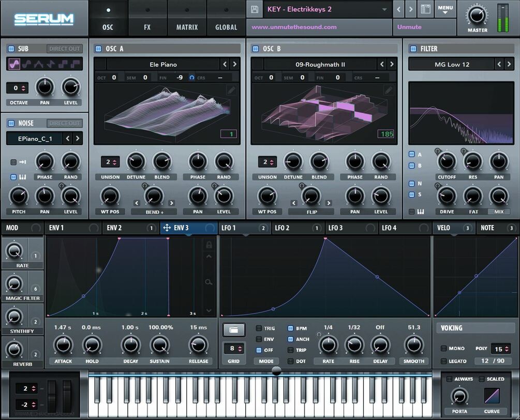
Task: Enable LEGATO checkbox
Action: [443, 361]
